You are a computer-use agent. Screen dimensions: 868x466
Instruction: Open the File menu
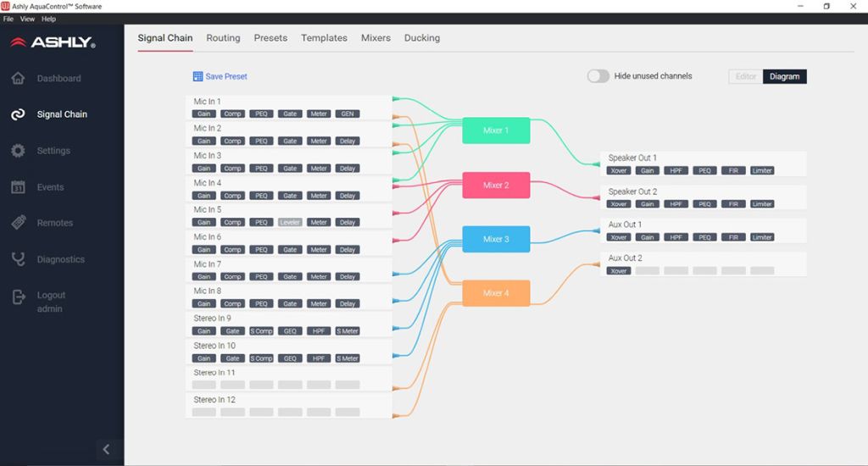8,19
